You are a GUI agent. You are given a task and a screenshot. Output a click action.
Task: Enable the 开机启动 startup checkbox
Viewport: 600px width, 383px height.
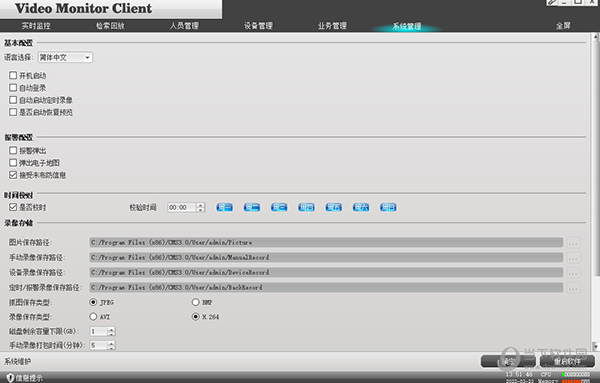13,75
